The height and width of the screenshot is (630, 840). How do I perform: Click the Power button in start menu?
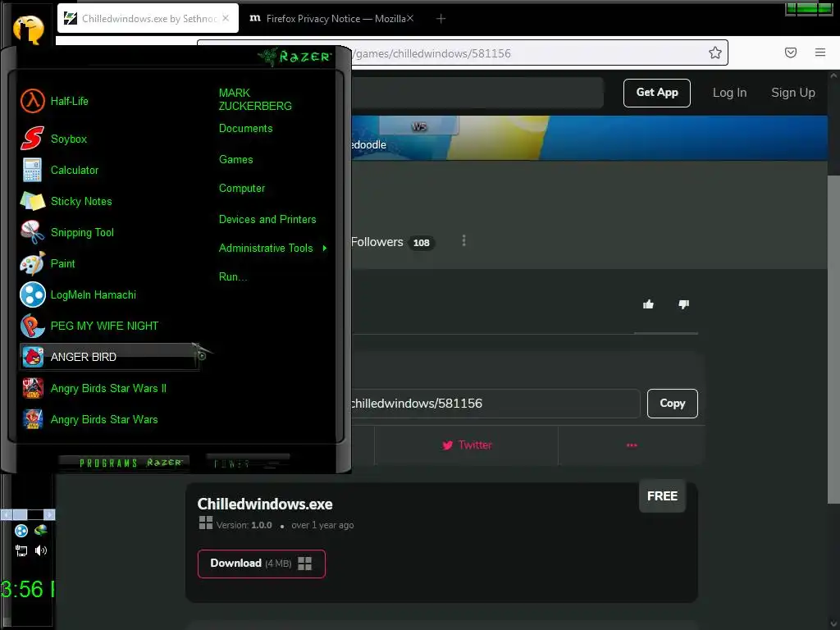coord(248,463)
